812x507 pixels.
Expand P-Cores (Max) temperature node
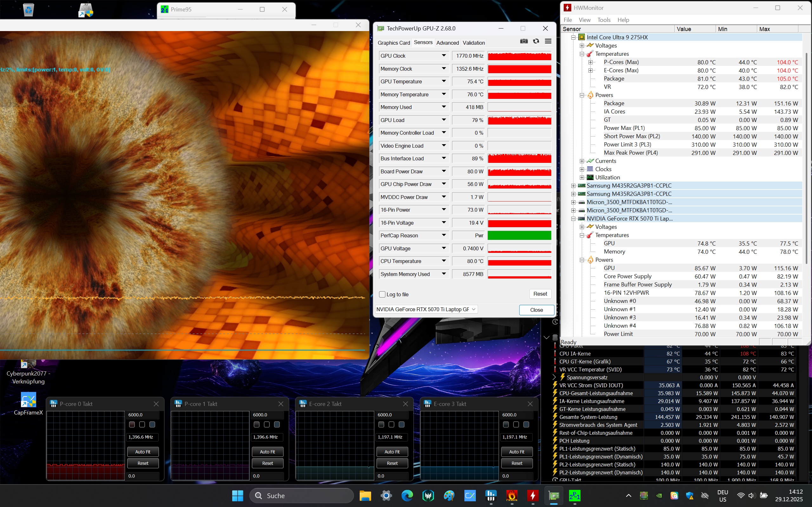[x=591, y=62]
